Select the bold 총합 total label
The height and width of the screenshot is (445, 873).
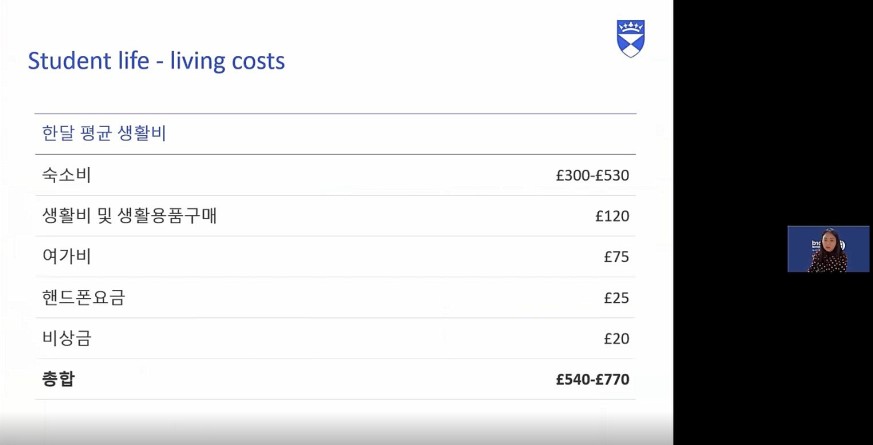pyautogui.click(x=58, y=379)
